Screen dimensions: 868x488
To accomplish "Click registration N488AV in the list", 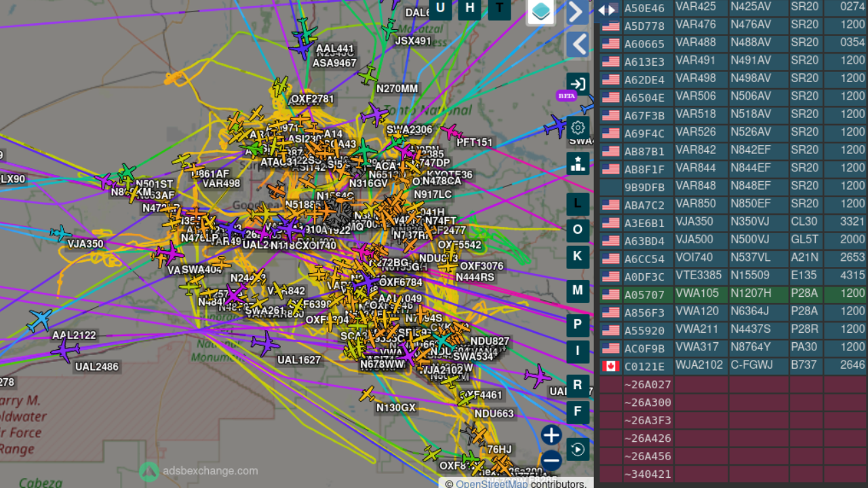I will [x=751, y=43].
